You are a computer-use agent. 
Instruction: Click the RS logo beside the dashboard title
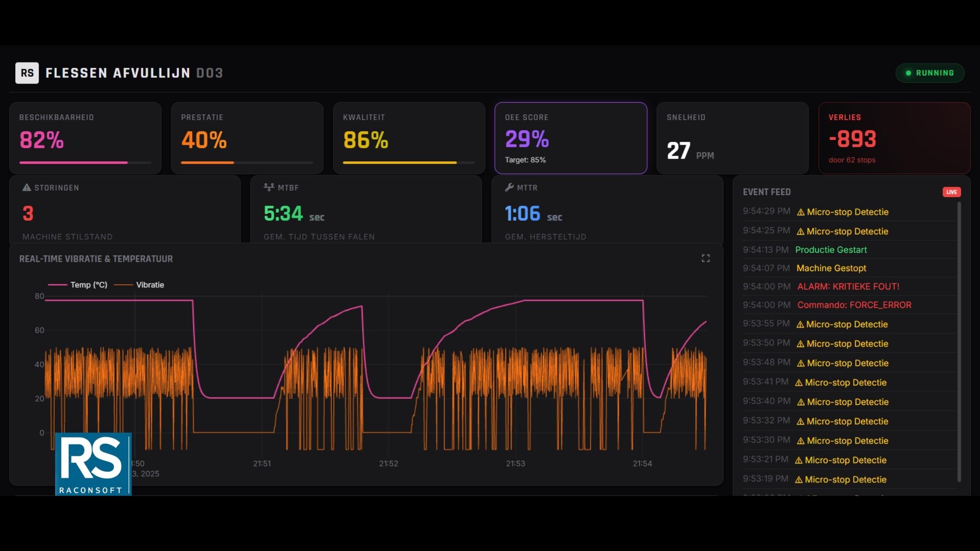click(x=27, y=73)
